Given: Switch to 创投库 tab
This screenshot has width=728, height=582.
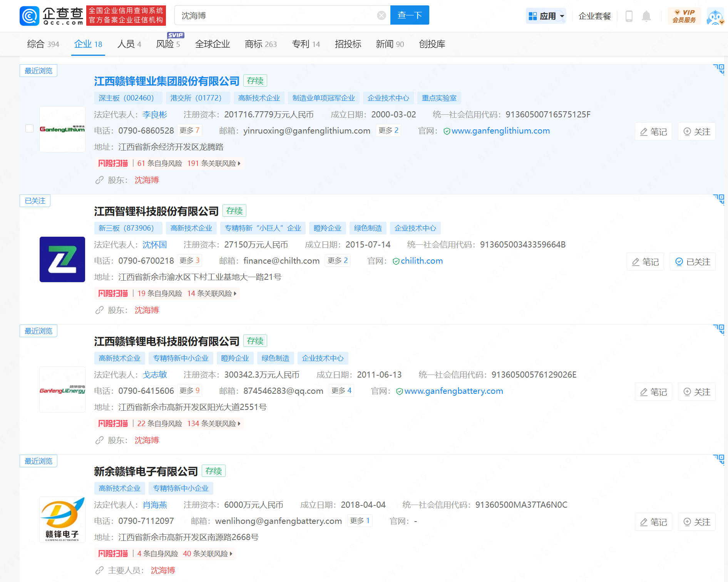Looking at the screenshot, I should (432, 44).
